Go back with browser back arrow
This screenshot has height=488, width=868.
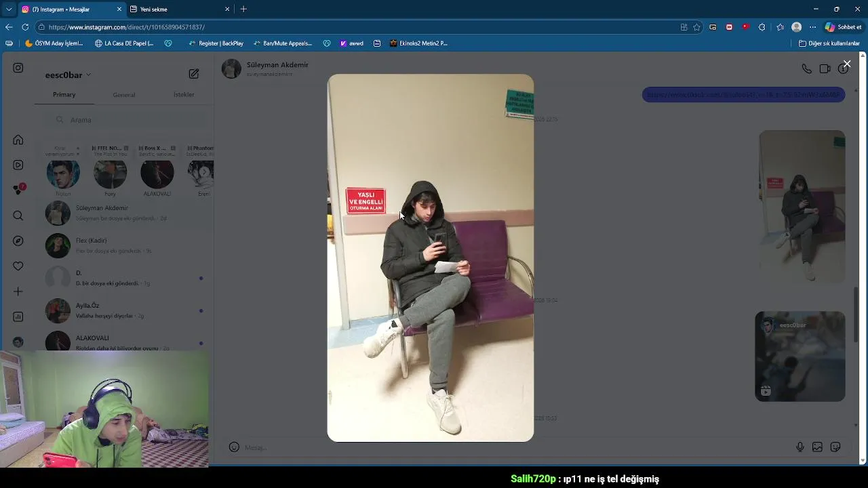click(9, 27)
